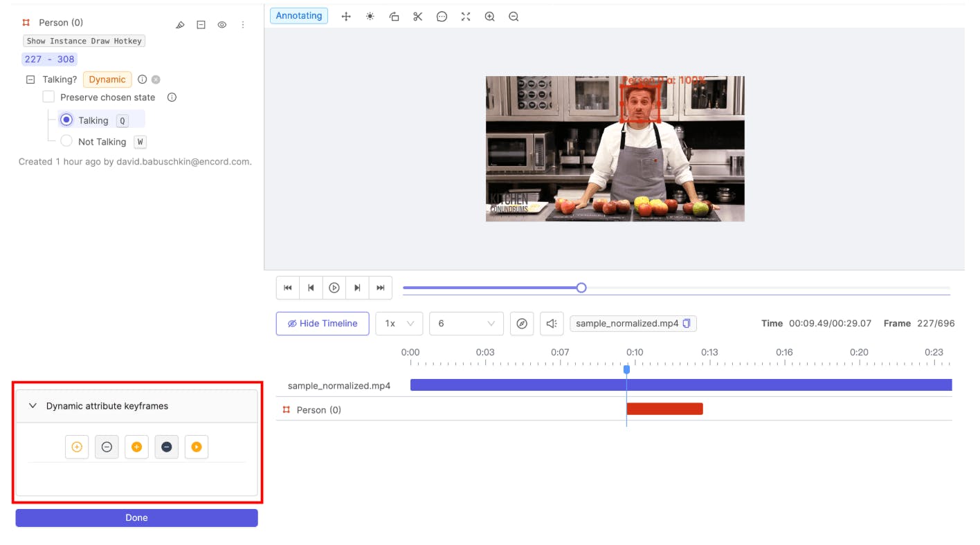Click the brightness adjustment icon
This screenshot has width=980, height=545.
(370, 16)
